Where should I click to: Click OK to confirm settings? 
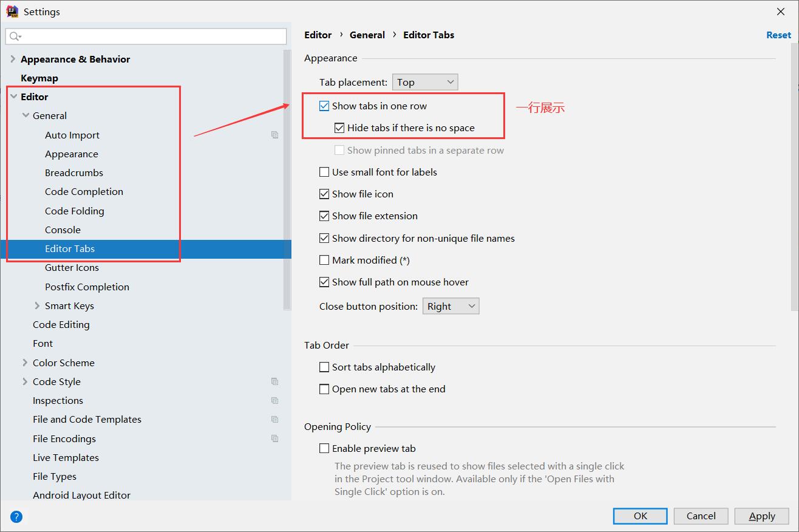coord(641,516)
